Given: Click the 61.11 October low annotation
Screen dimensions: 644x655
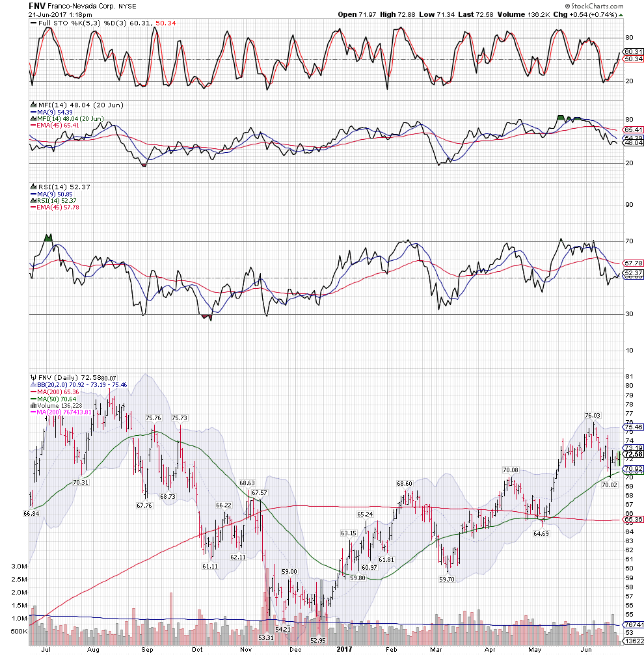Looking at the screenshot, I should (210, 567).
